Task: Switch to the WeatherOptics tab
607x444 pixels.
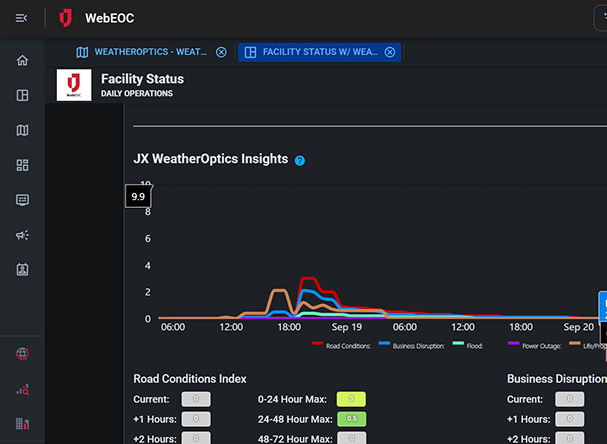Action: coord(149,52)
